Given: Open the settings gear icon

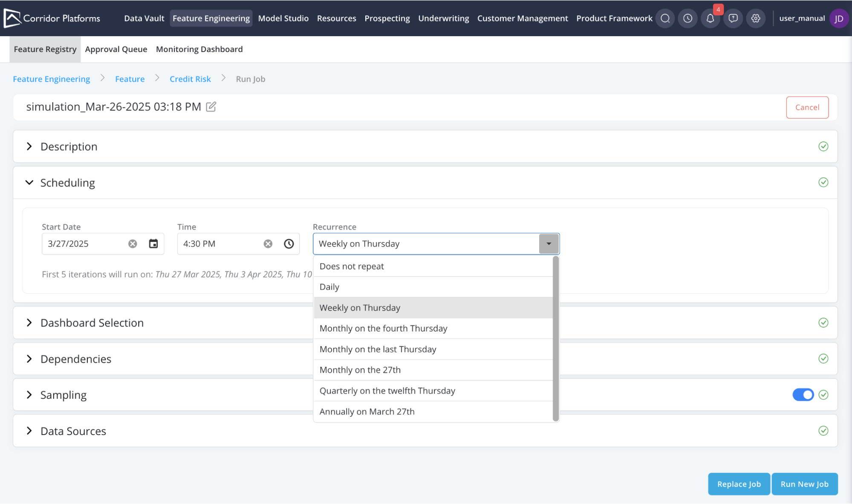Looking at the screenshot, I should click(x=756, y=18).
